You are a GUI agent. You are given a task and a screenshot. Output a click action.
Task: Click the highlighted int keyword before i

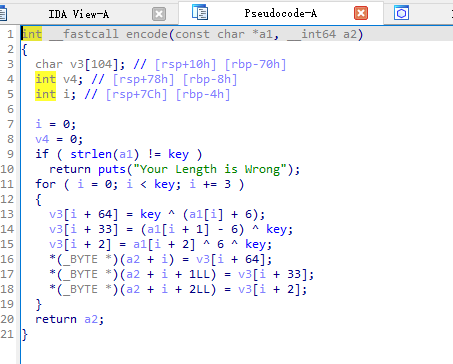point(46,94)
